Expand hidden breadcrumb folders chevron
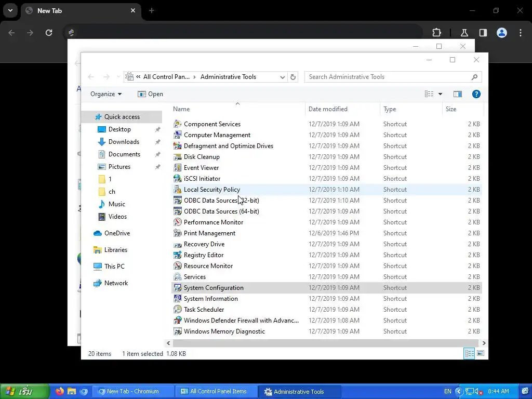The image size is (532, 399). point(138,77)
